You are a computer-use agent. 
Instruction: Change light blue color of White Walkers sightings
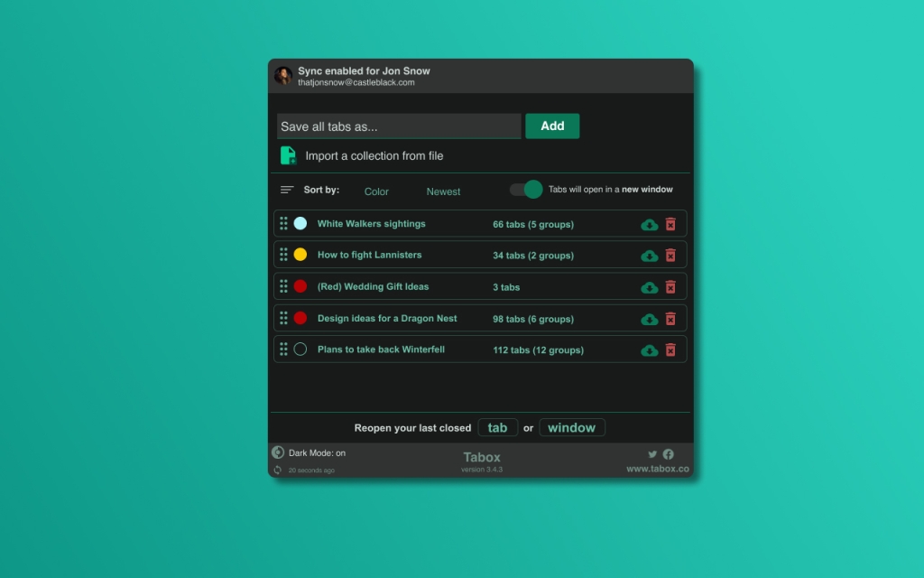click(300, 224)
